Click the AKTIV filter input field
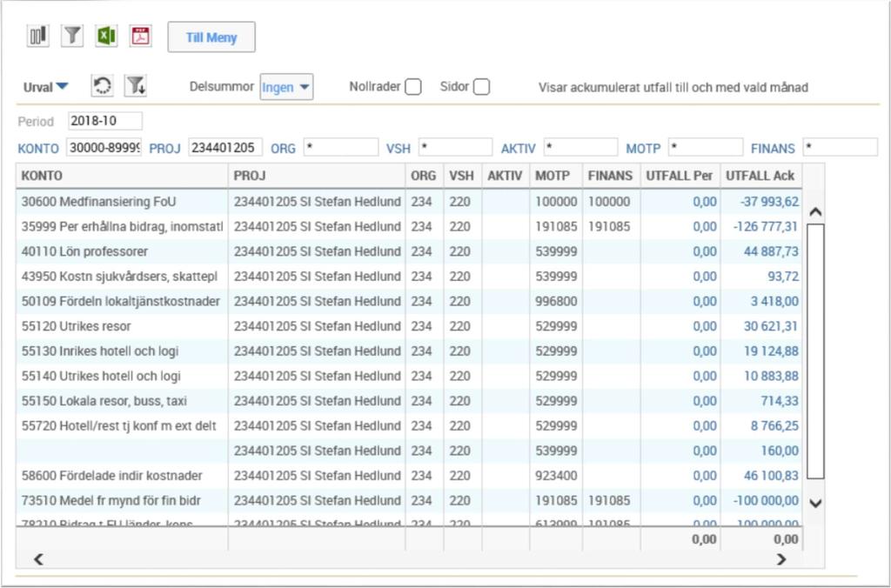This screenshot has width=891, height=588. 580,148
